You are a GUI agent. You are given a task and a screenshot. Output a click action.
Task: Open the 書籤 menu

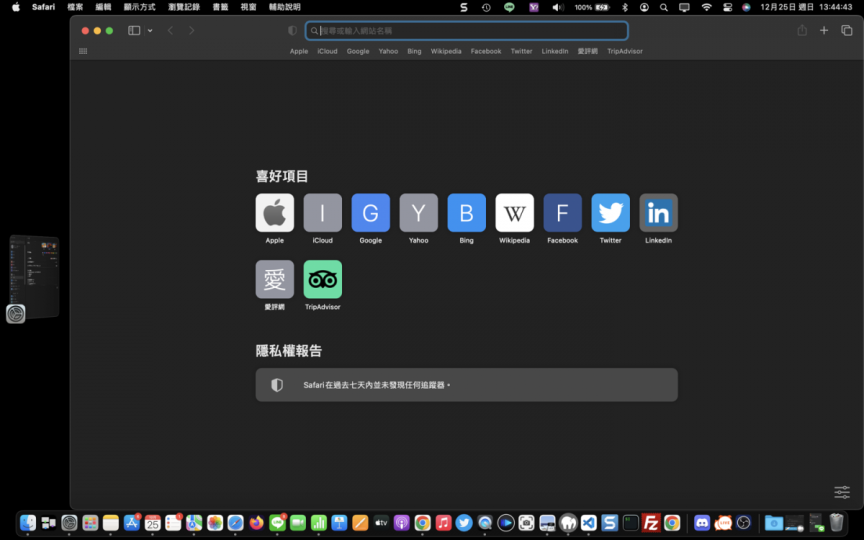[x=220, y=7]
